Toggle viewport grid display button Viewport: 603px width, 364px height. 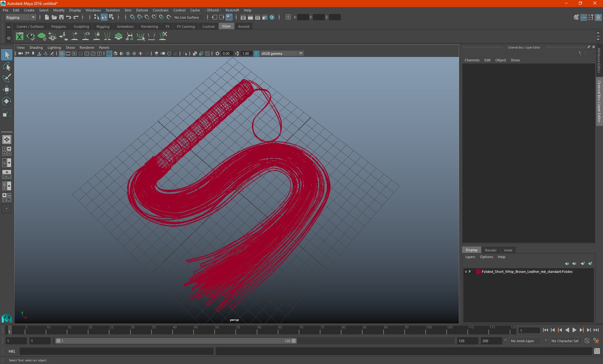[62, 54]
